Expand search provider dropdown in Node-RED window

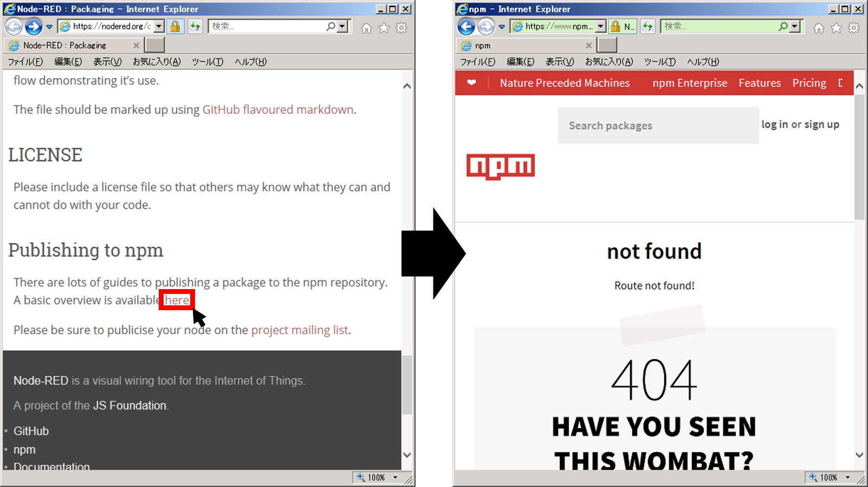click(x=342, y=26)
